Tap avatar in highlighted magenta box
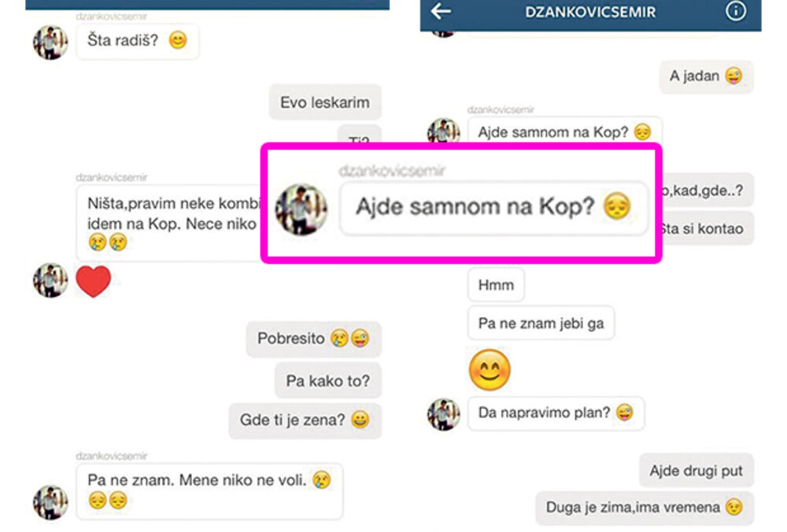The image size is (787, 532). [x=301, y=209]
